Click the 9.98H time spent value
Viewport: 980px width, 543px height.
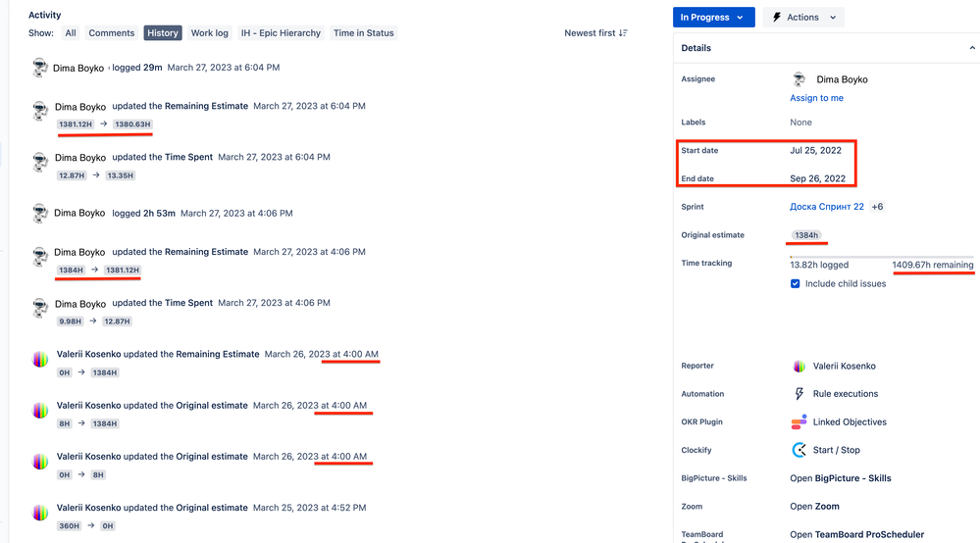pos(70,321)
